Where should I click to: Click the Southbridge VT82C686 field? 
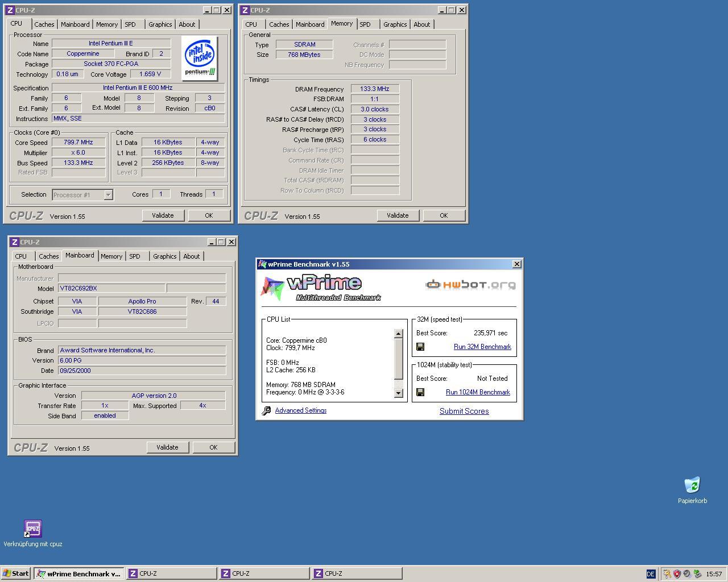click(x=142, y=311)
